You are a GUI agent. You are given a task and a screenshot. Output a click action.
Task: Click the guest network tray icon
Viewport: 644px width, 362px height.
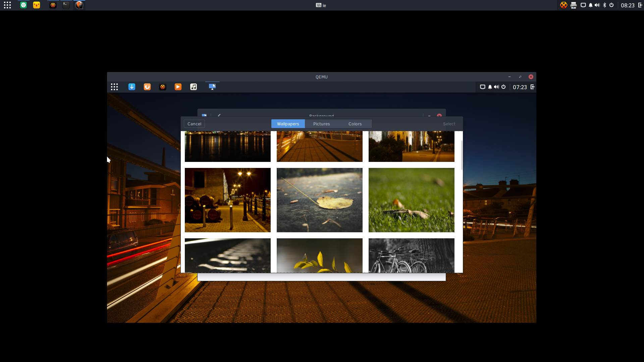[483, 87]
